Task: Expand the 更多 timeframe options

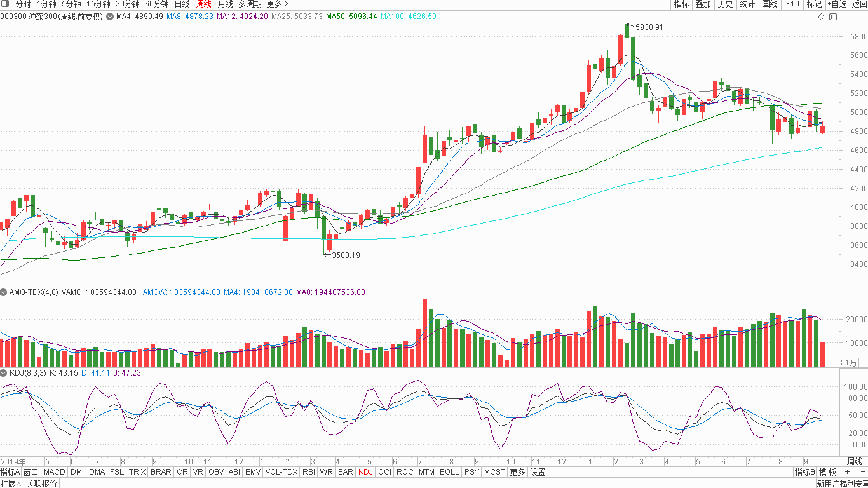Action: coord(278,4)
